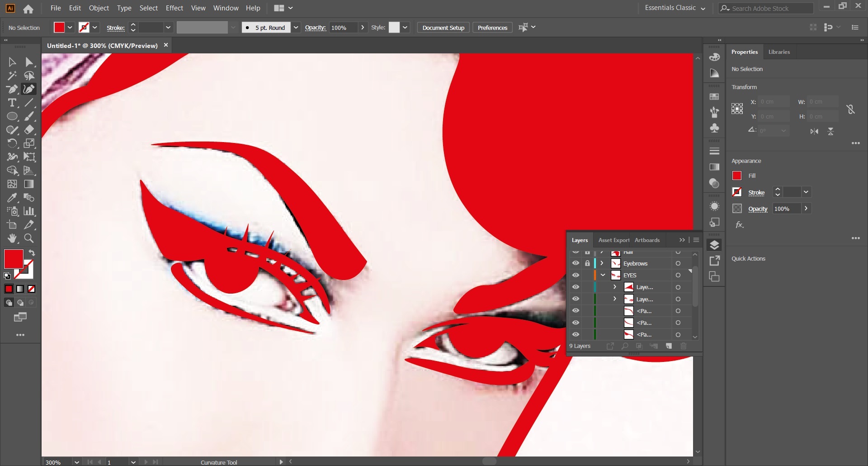Image resolution: width=868 pixels, height=466 pixels.
Task: Select the Curvature tool
Action: point(29,89)
